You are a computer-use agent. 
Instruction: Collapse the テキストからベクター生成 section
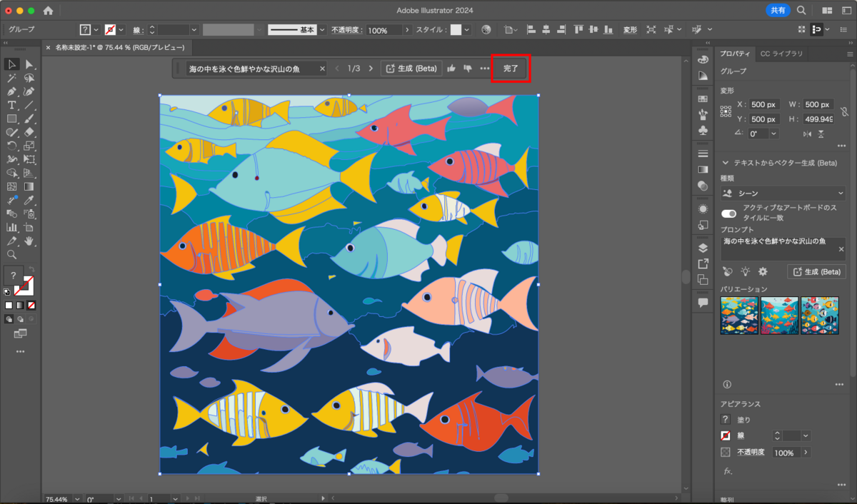pyautogui.click(x=726, y=163)
